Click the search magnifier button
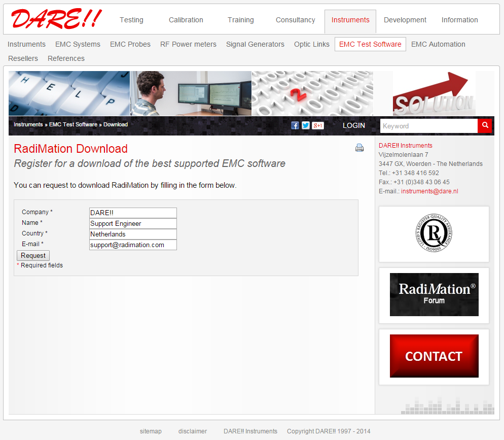Screen dimensions: 504x440 [x=485, y=126]
